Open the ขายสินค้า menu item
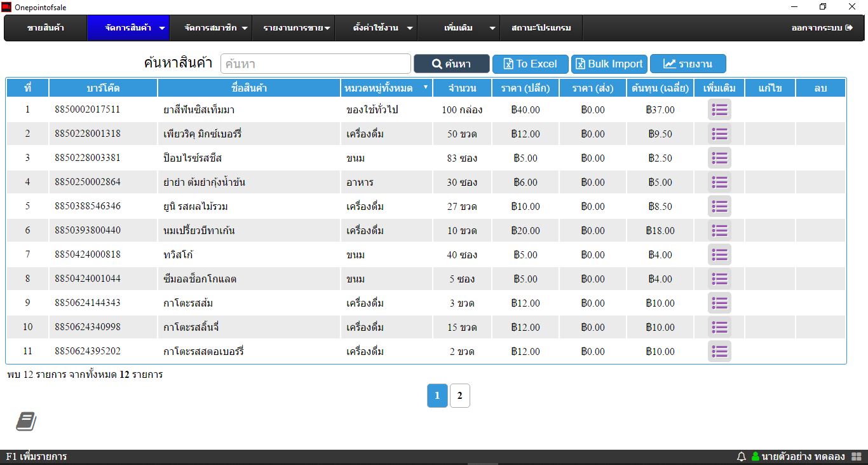The image size is (868, 465). pyautogui.click(x=46, y=28)
